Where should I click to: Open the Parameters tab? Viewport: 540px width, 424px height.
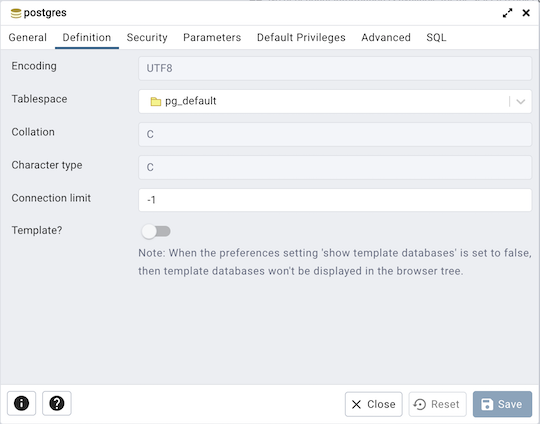tap(212, 37)
